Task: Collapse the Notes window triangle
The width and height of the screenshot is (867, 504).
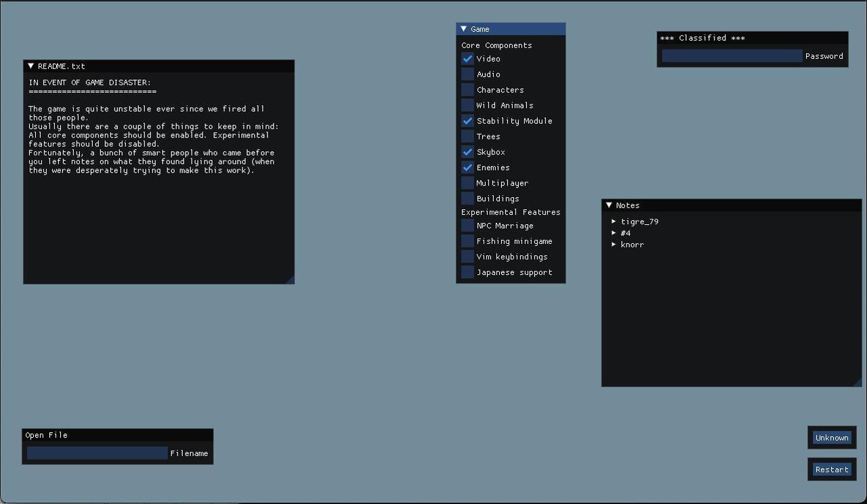Action: (x=609, y=205)
